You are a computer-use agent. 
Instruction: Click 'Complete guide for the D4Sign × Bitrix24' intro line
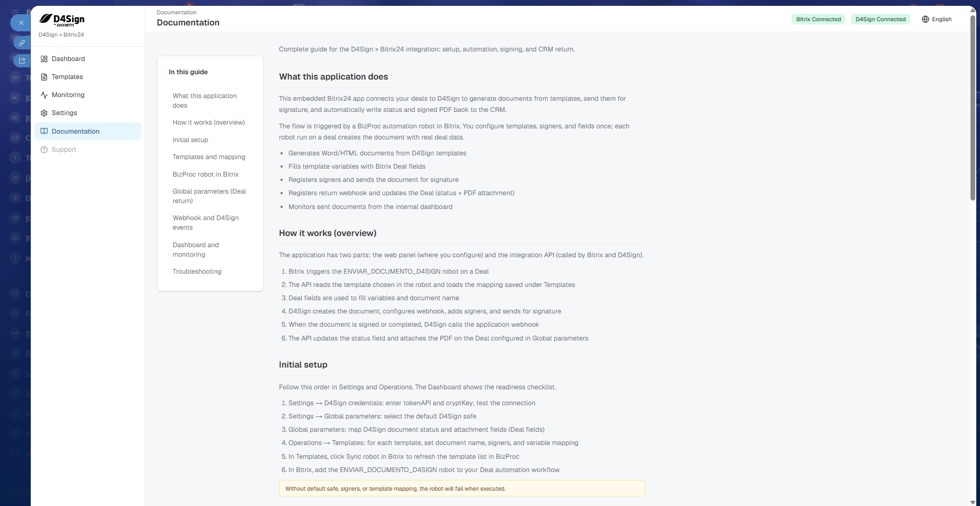click(427, 49)
